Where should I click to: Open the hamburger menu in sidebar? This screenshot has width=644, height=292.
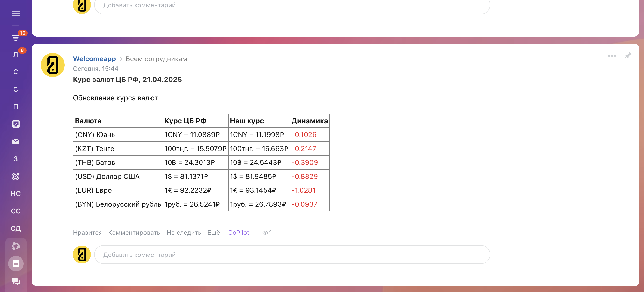pos(16,14)
